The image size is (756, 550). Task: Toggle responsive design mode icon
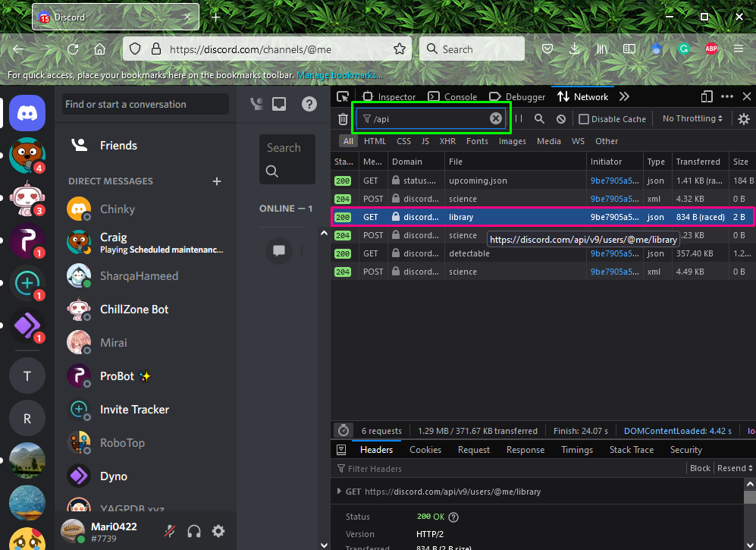point(707,96)
